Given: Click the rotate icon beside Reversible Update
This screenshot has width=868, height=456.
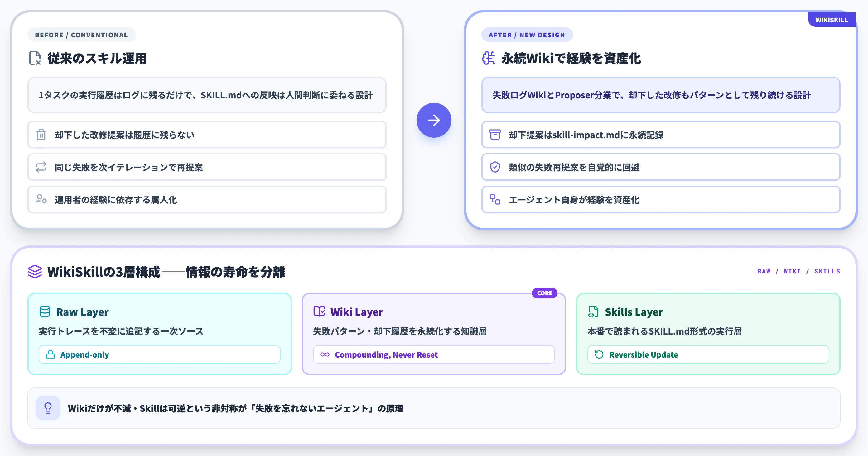Looking at the screenshot, I should pyautogui.click(x=599, y=354).
